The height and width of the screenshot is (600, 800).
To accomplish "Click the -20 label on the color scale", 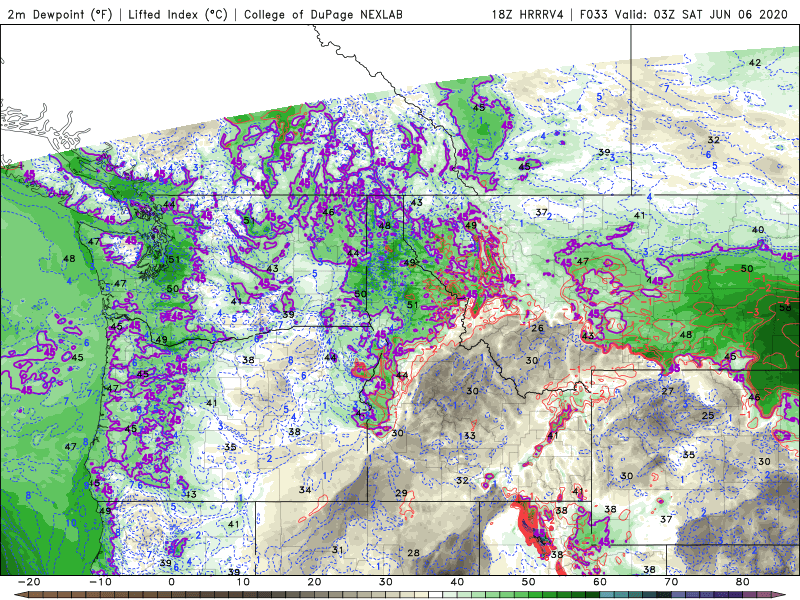I will (x=29, y=582).
